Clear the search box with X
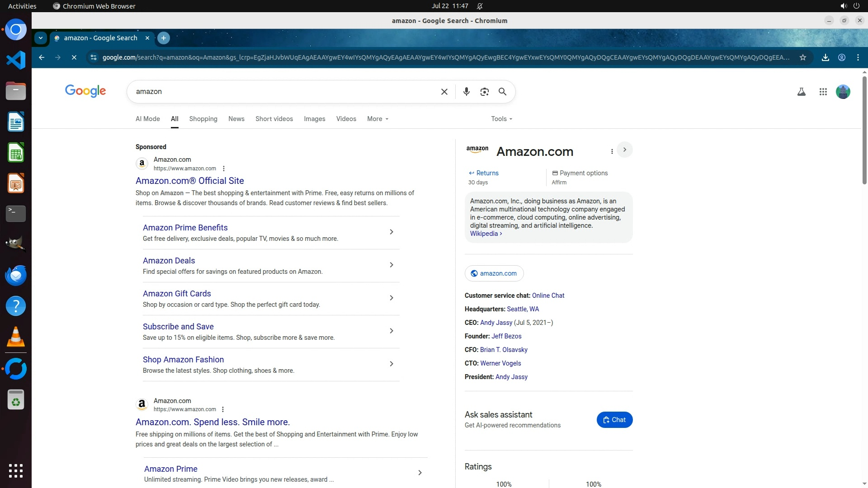 444,92
